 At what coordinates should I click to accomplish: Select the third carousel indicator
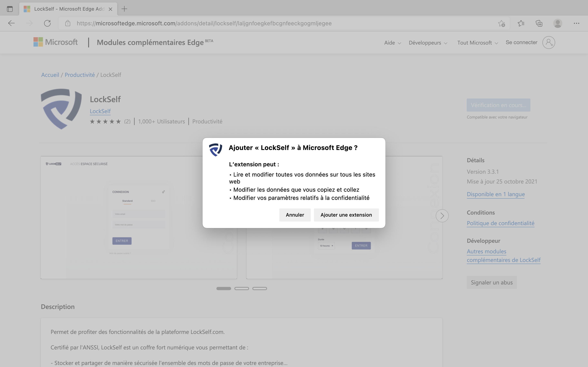tap(259, 288)
